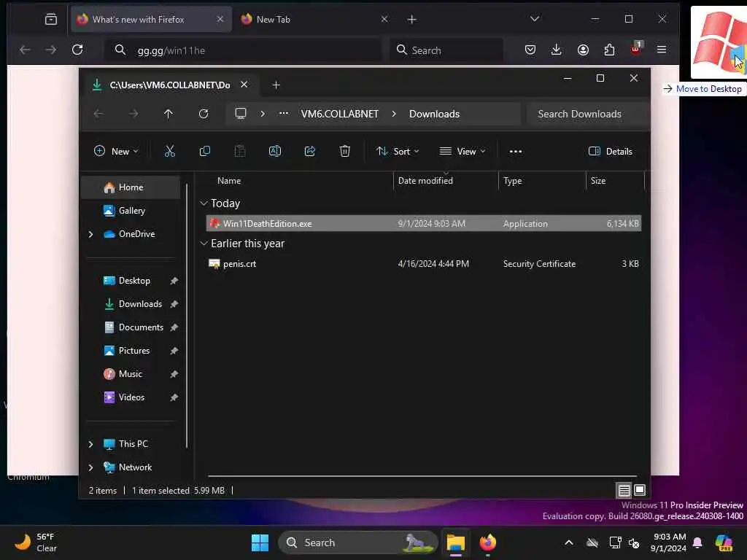This screenshot has width=747, height=560.
Task: Add a new File Explorer tab
Action: point(276,85)
